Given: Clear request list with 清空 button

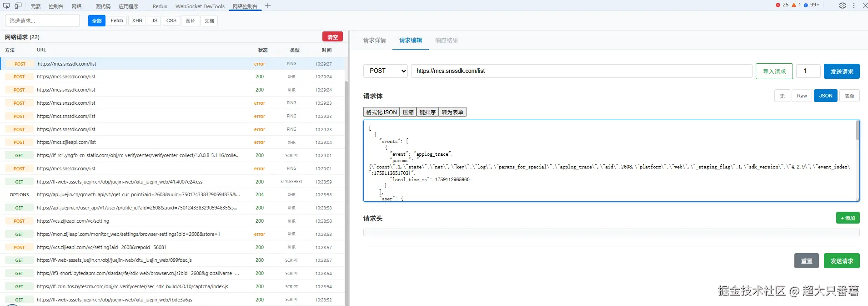Looking at the screenshot, I should coord(333,37).
